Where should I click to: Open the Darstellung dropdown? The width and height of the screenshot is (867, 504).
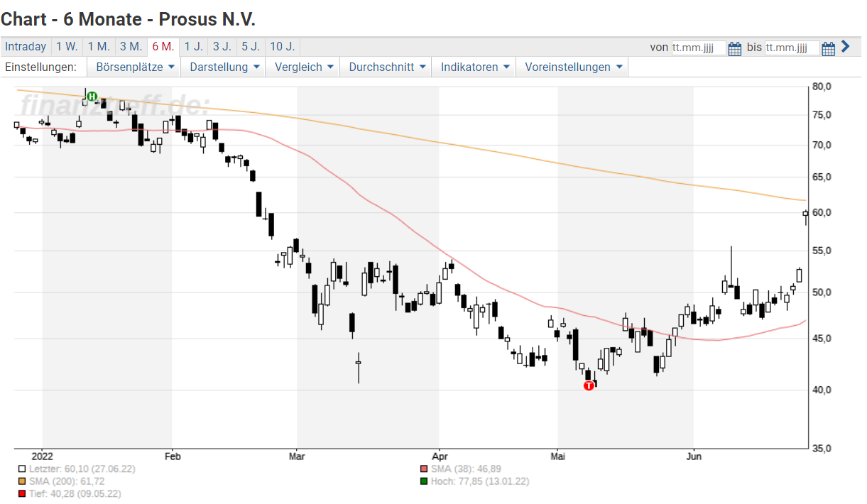click(223, 67)
